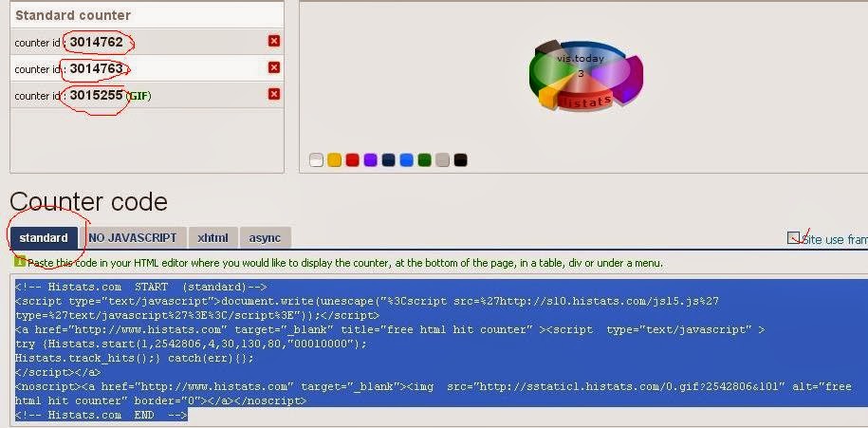Click the Histats pie chart counter preview
The width and height of the screenshot is (868, 428).
point(586,76)
